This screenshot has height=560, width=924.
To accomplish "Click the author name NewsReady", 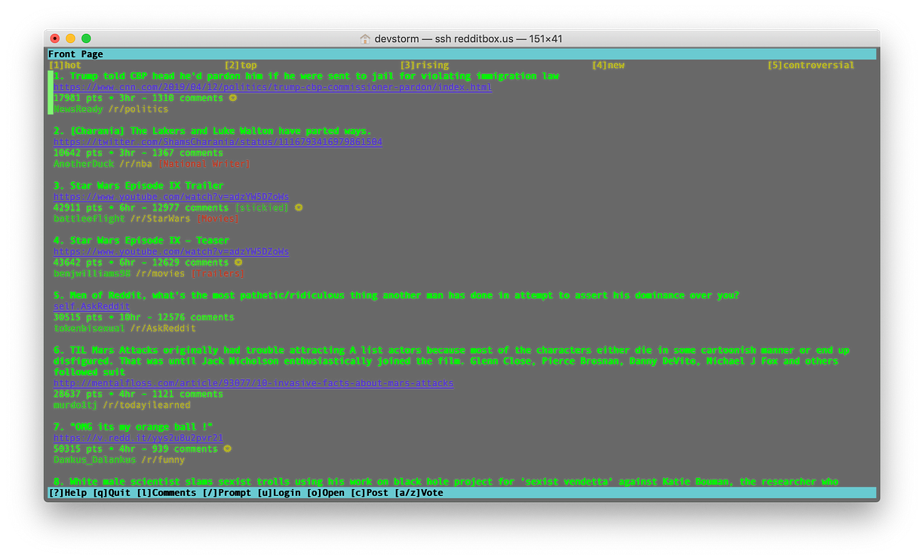I will (78, 109).
